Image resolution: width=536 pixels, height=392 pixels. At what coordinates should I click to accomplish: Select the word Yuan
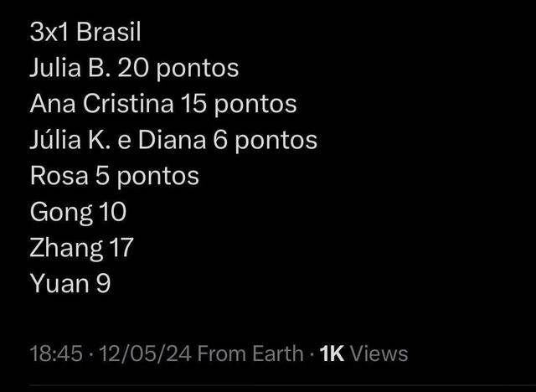(59, 285)
